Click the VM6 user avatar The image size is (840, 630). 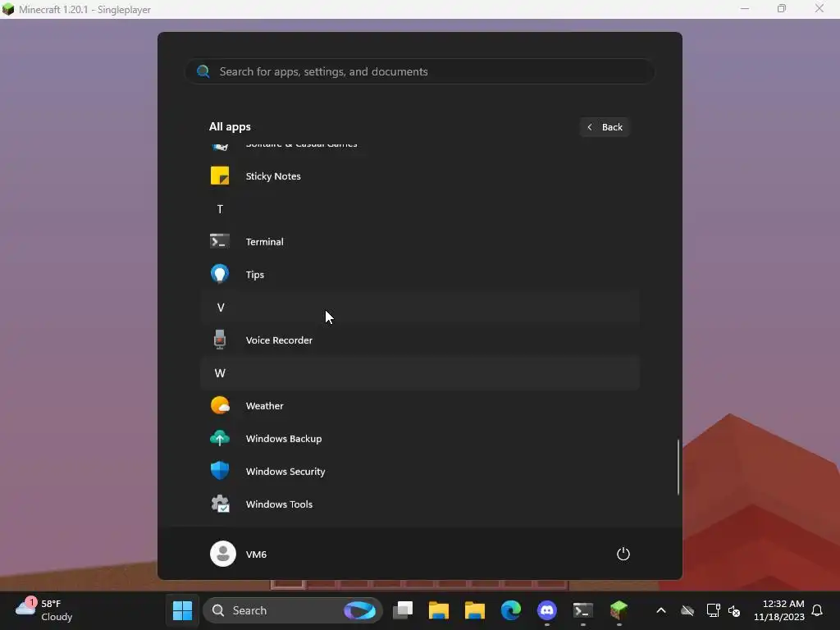223,554
